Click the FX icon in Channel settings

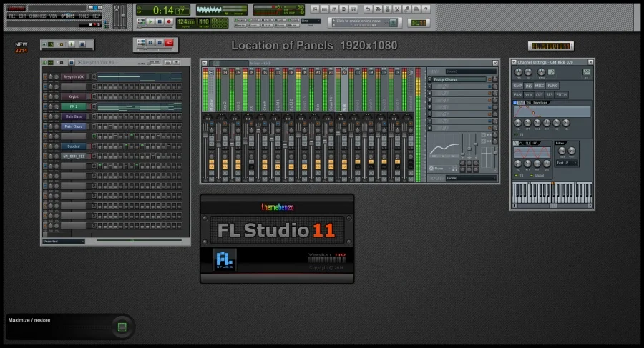586,72
